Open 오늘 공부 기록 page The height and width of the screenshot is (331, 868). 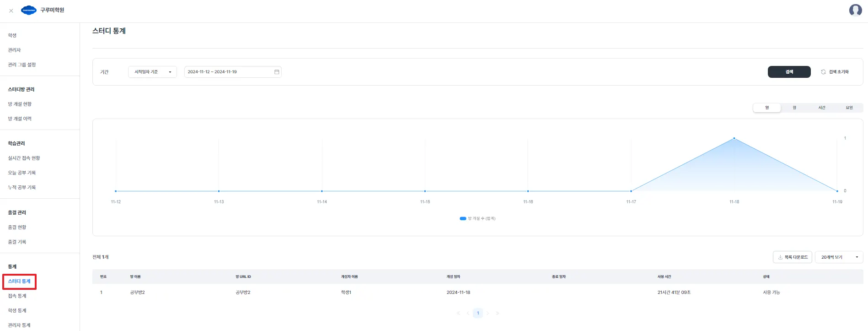[21, 173]
